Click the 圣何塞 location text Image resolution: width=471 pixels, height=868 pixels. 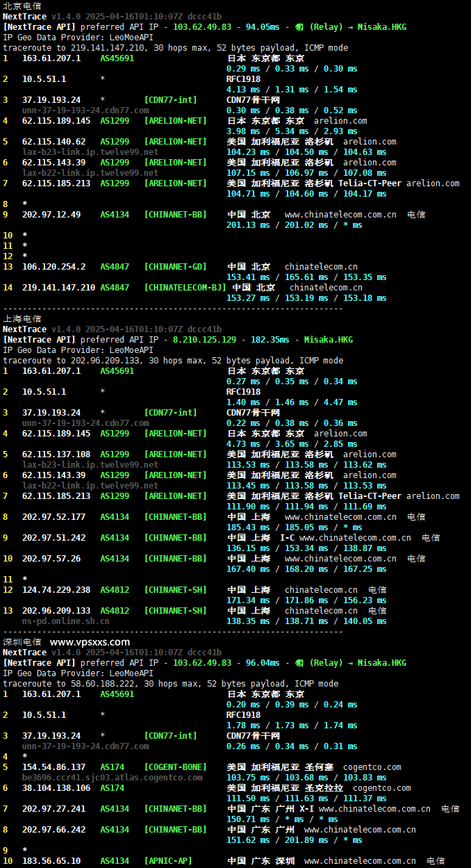click(320, 767)
